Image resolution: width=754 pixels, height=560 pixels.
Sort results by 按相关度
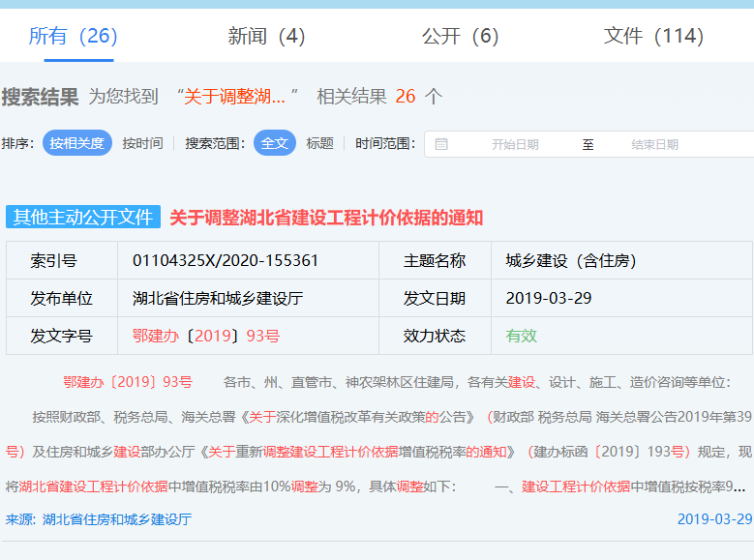77,143
